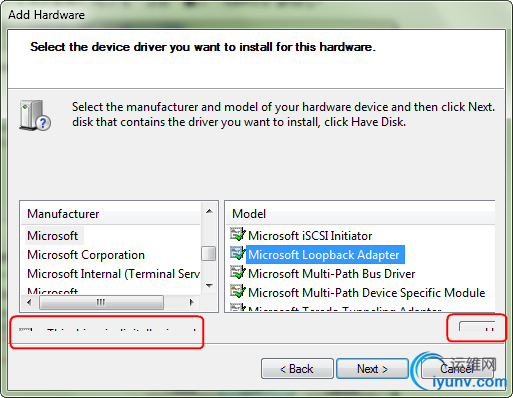
Task: Click the Multi-Path Device Specific Module icon
Action: click(238, 291)
